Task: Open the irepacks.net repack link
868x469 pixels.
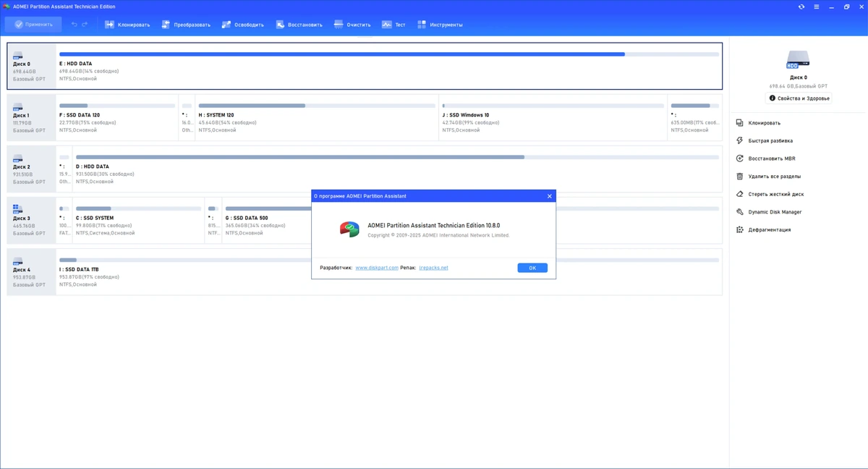Action: coord(433,268)
